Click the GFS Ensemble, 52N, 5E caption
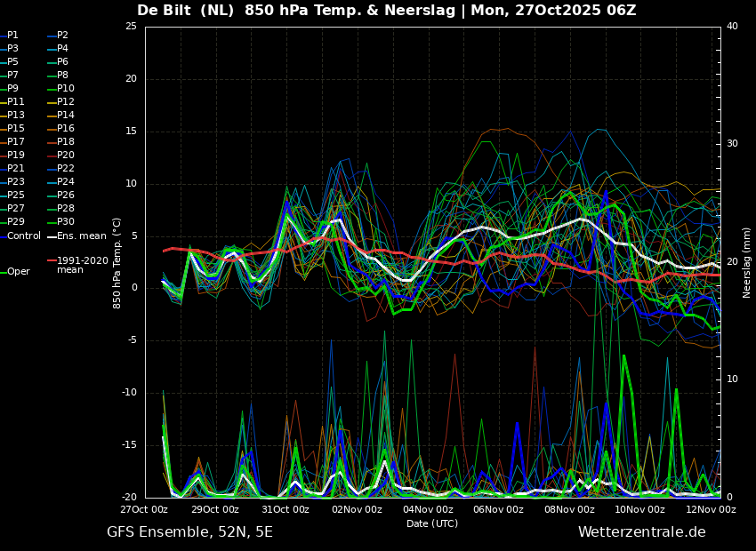 [x=189, y=532]
